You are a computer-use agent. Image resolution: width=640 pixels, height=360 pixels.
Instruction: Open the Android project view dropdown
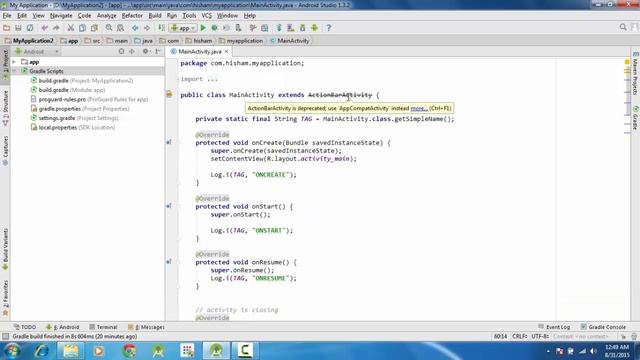pos(37,51)
